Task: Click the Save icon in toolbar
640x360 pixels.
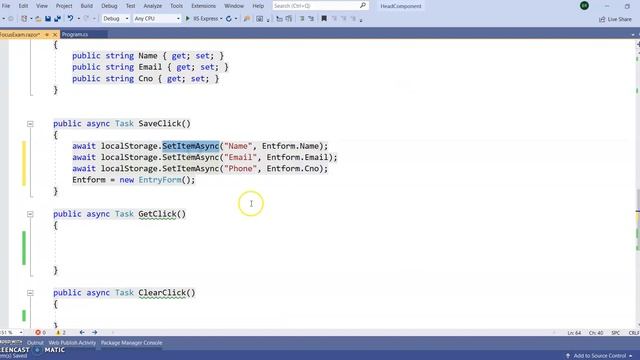Action: [48, 19]
